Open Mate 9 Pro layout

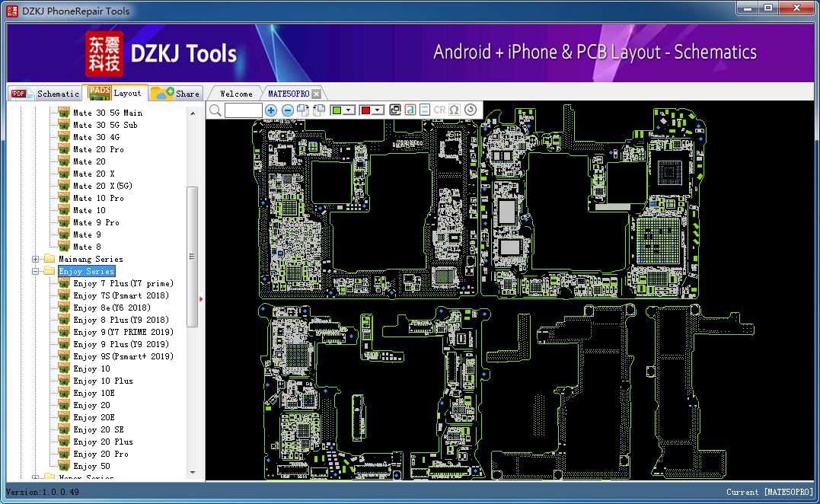click(x=96, y=223)
